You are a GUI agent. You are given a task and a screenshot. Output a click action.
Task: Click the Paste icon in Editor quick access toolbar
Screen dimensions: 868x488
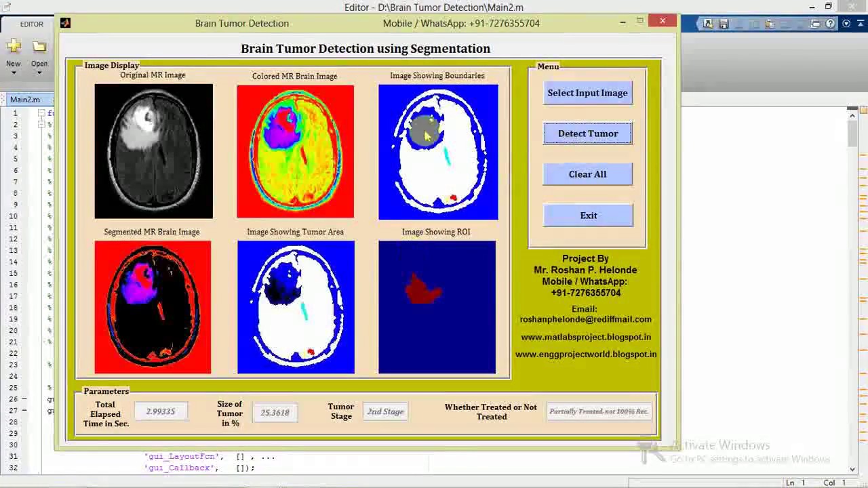(x=770, y=24)
